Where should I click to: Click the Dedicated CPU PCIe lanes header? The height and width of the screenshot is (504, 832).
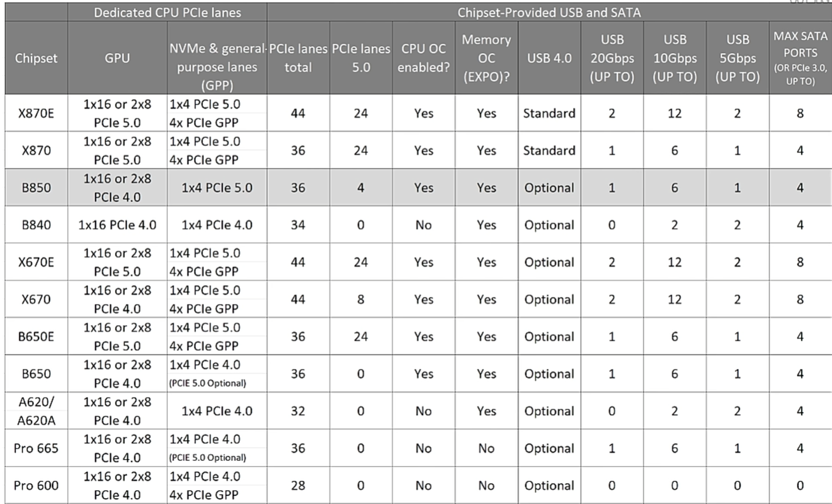[167, 12]
